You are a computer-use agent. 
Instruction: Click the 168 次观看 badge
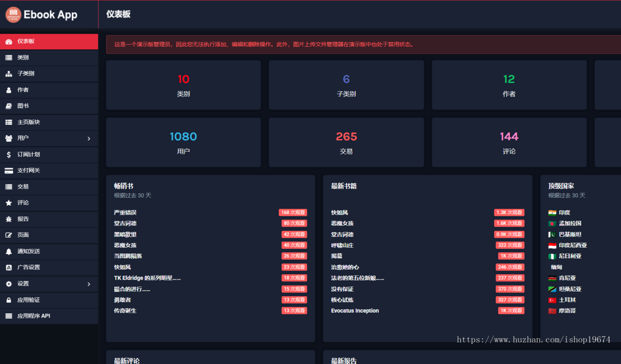click(x=293, y=213)
